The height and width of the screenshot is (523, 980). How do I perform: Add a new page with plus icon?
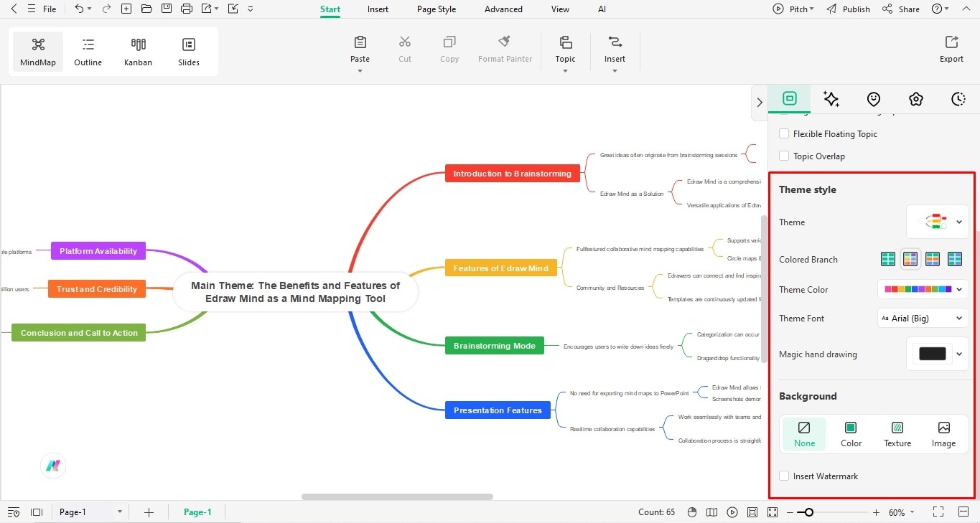(149, 512)
